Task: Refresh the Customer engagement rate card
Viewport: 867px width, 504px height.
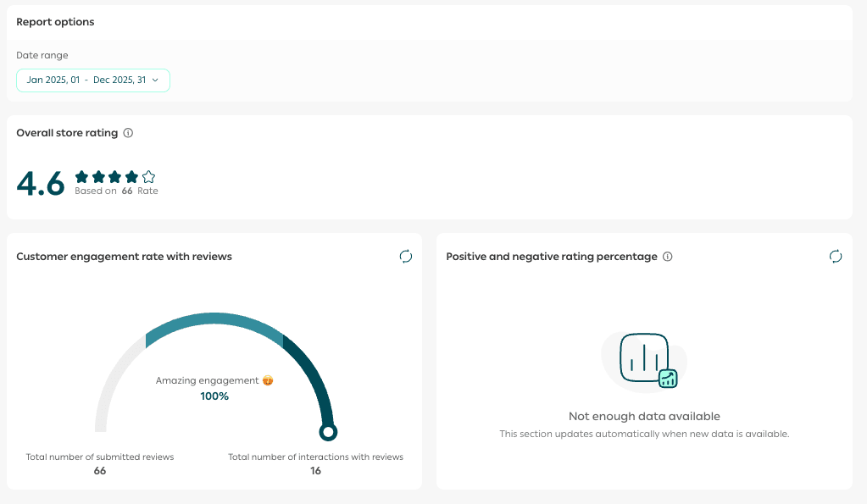Action: point(406,257)
